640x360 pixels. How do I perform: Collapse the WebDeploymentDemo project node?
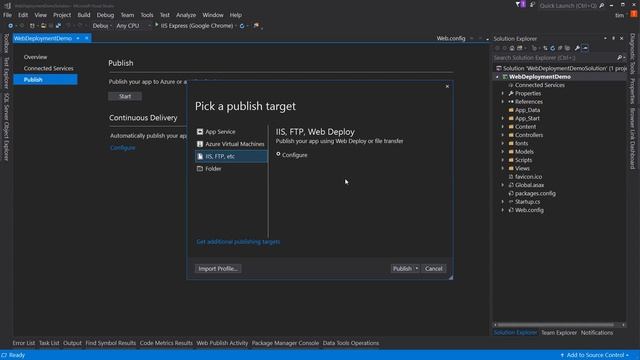(x=497, y=77)
